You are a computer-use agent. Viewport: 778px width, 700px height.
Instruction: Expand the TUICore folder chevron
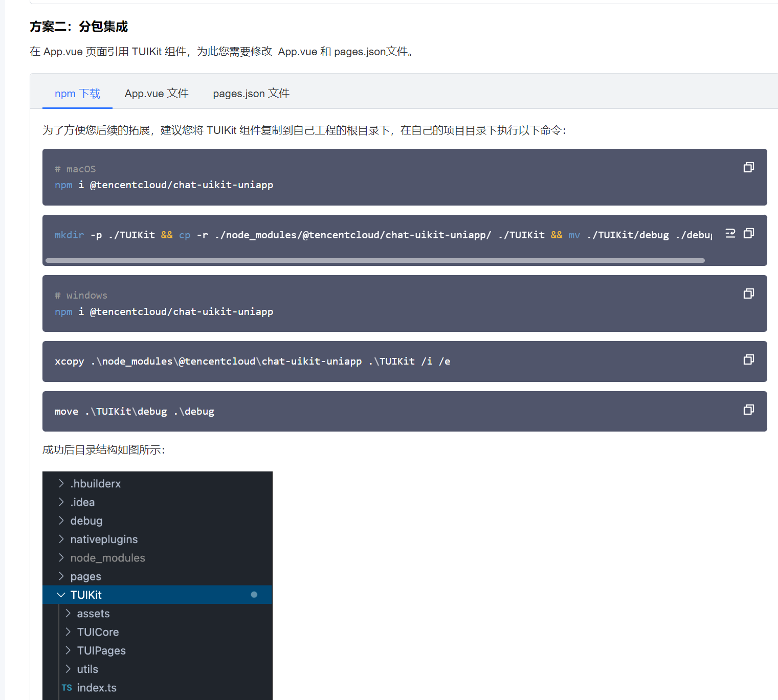pos(68,631)
